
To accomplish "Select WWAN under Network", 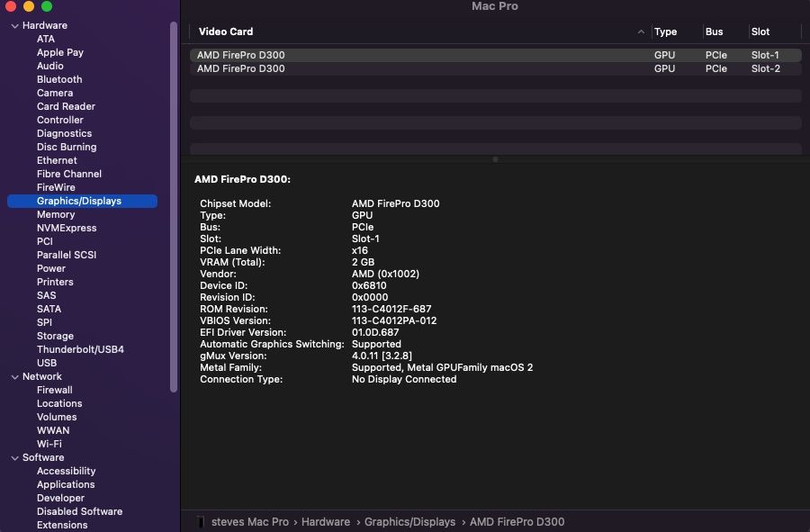I will pos(53,430).
